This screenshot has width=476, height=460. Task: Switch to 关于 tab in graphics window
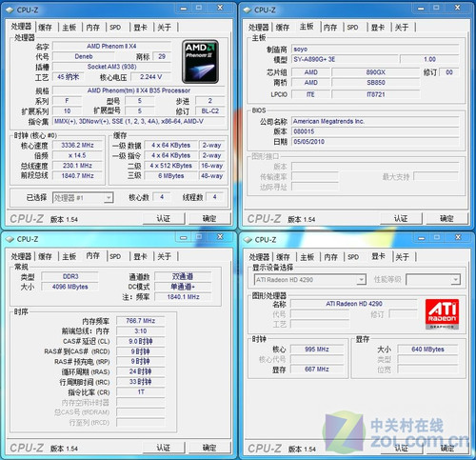tap(403, 257)
